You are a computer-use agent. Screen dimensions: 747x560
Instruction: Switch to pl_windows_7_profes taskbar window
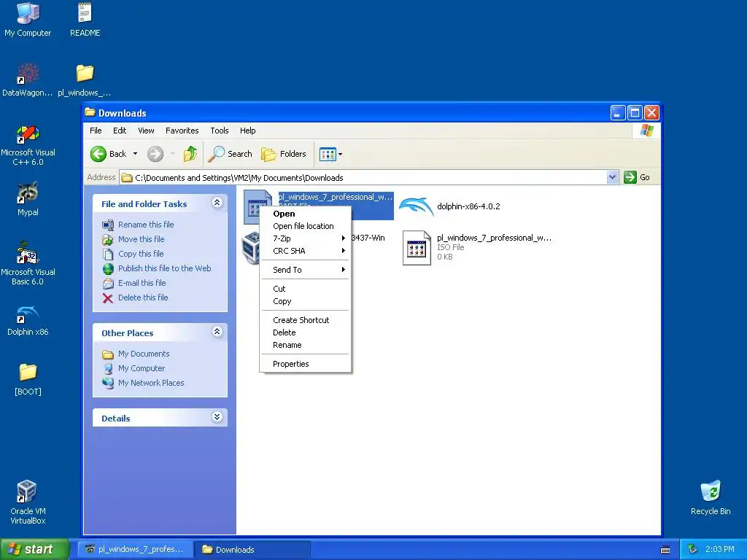click(135, 549)
